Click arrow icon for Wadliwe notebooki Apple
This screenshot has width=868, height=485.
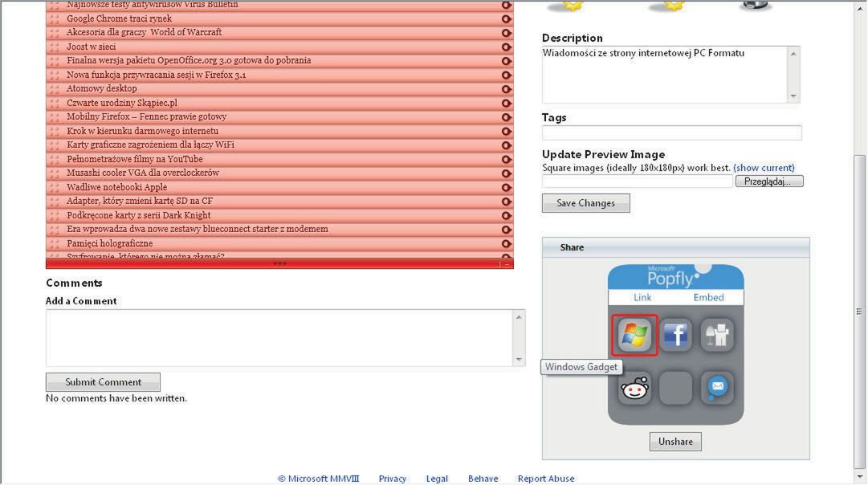point(506,188)
